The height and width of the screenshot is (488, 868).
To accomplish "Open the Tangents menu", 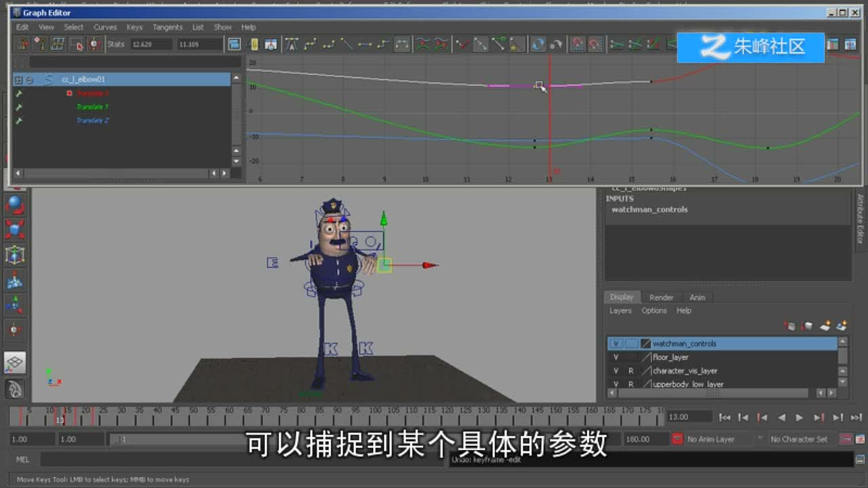I will (x=167, y=27).
